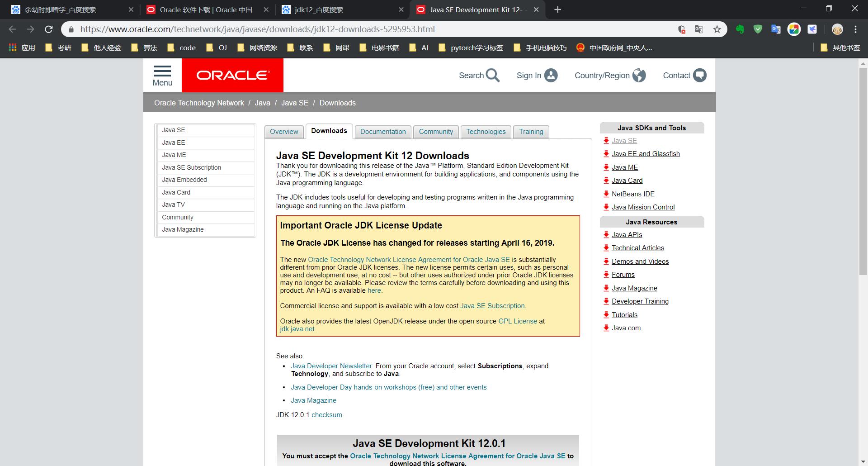Click the translate page icon in address bar
This screenshot has width=868, height=466.
[x=699, y=29]
